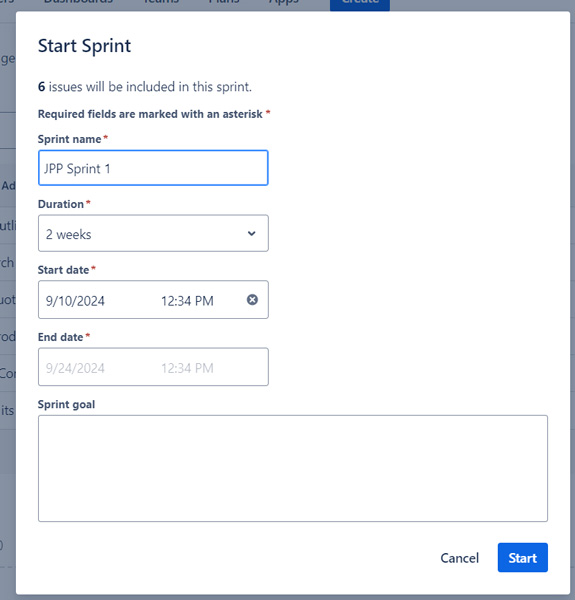Click the Sprint name label
This screenshot has width=575, height=600.
click(x=70, y=139)
